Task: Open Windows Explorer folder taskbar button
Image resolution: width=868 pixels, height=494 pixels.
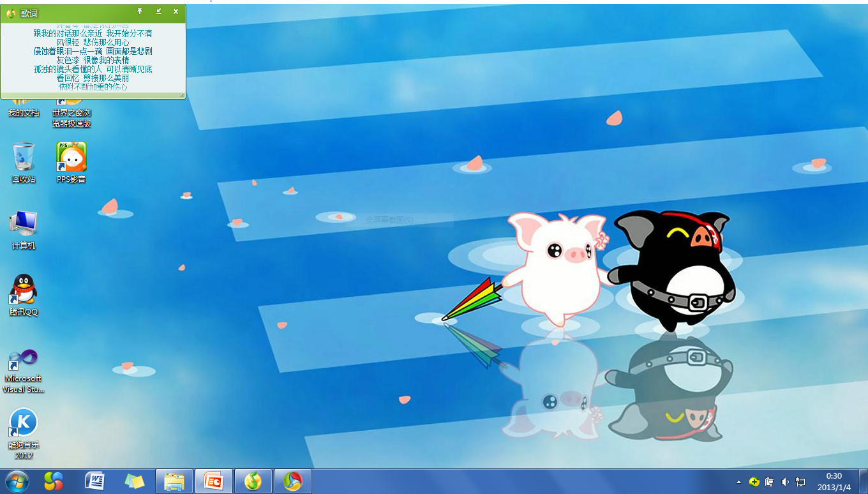Action: 174,481
